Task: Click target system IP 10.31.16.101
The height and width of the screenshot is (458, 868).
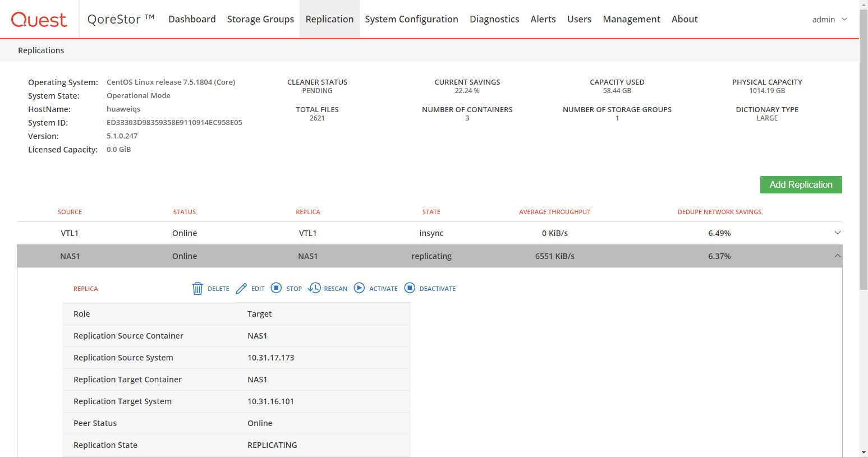Action: (270, 401)
